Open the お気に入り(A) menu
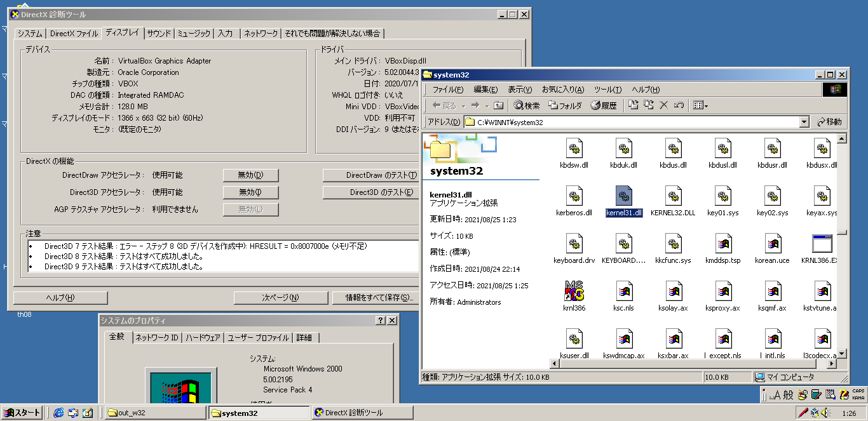The width and height of the screenshot is (868, 421). (563, 90)
